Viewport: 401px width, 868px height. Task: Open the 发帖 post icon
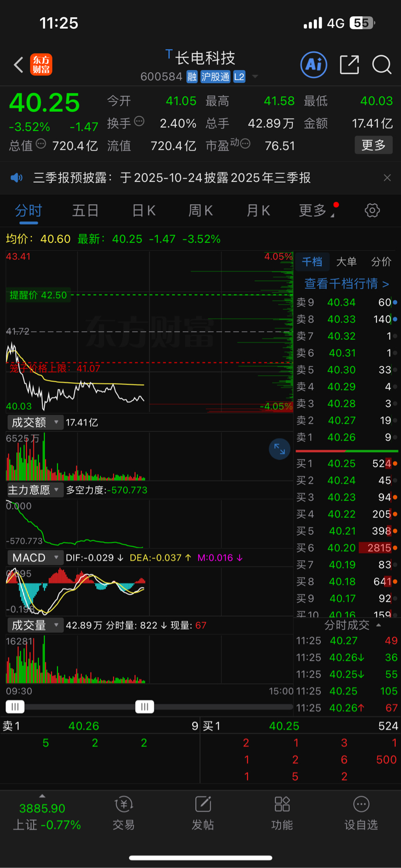tap(203, 814)
